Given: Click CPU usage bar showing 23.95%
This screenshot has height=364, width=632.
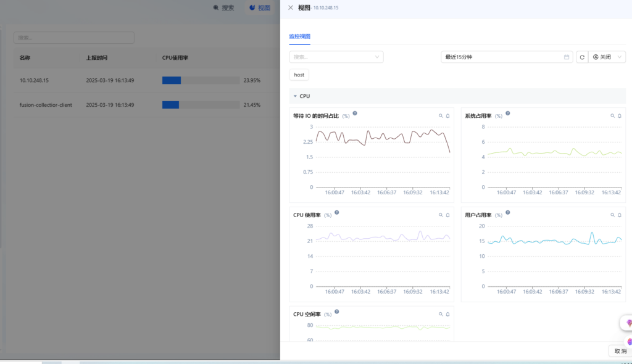Looking at the screenshot, I should (x=201, y=80).
